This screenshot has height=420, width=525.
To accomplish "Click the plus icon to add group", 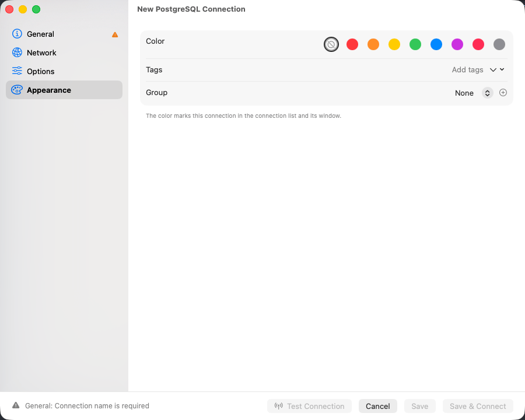I will point(503,92).
